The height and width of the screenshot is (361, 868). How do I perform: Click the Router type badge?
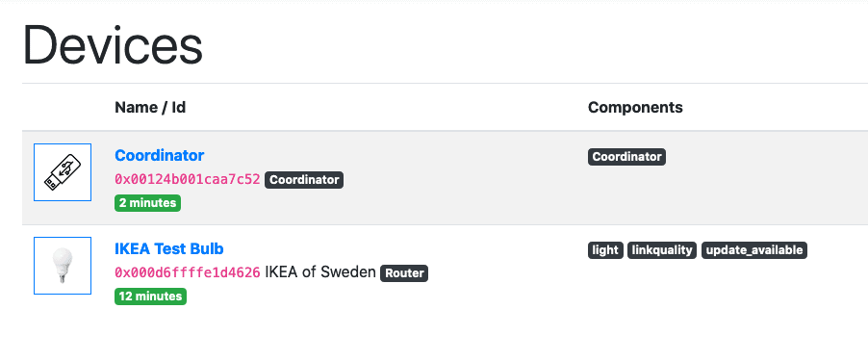click(x=404, y=273)
